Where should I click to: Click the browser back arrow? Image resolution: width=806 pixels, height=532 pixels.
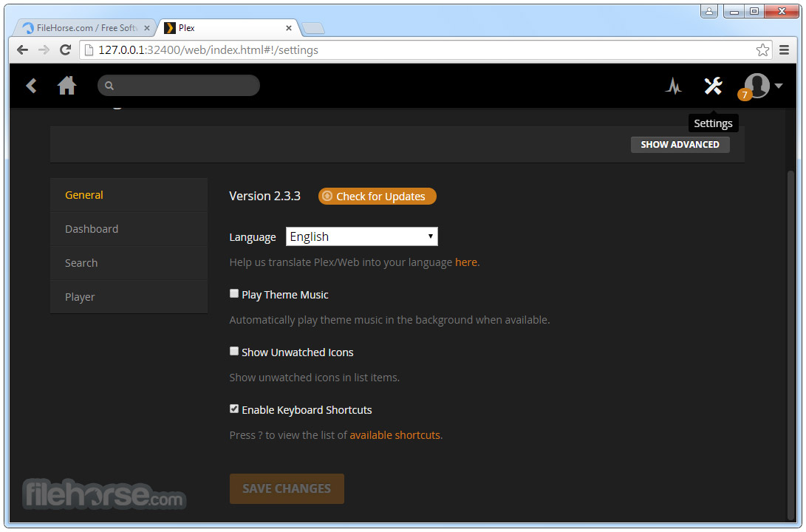pos(22,50)
